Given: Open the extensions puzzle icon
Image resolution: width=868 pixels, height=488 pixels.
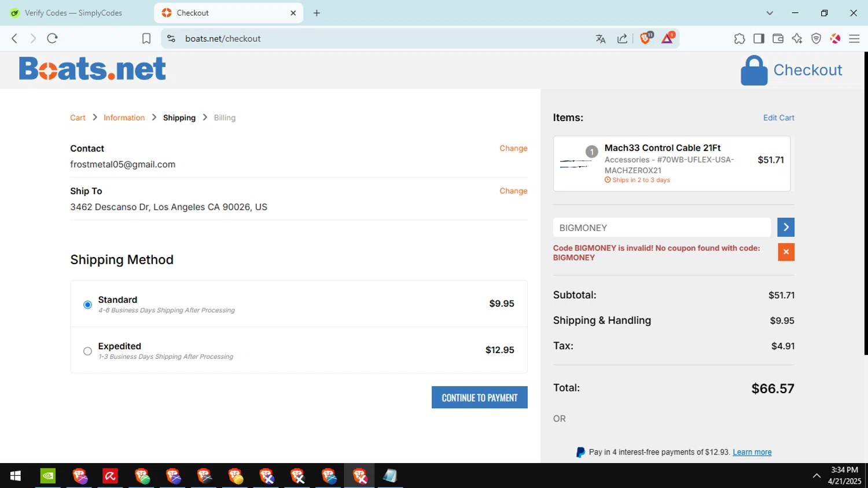Looking at the screenshot, I should click(x=740, y=39).
